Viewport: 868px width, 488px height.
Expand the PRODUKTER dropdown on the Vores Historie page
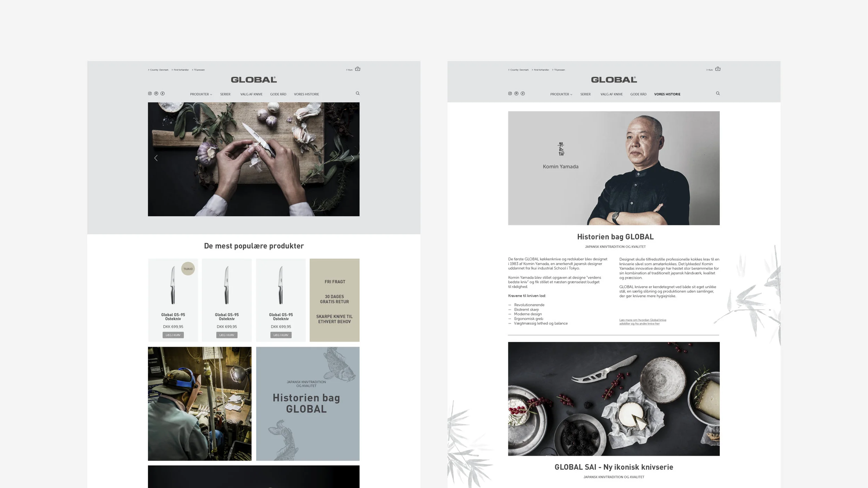[561, 94]
